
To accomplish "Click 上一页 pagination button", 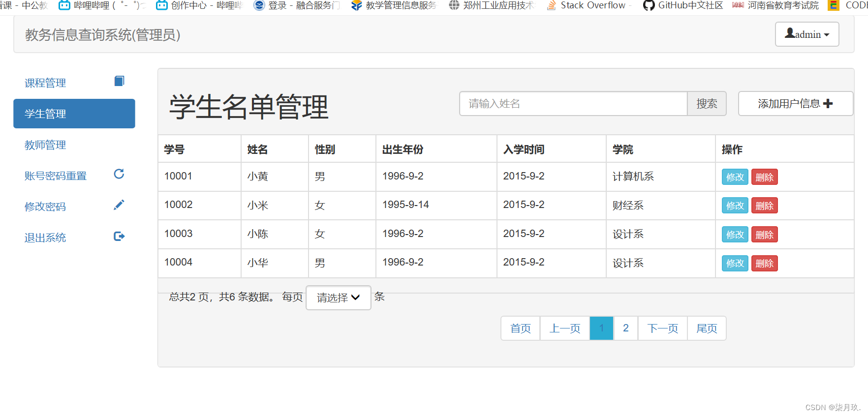I will click(x=565, y=328).
